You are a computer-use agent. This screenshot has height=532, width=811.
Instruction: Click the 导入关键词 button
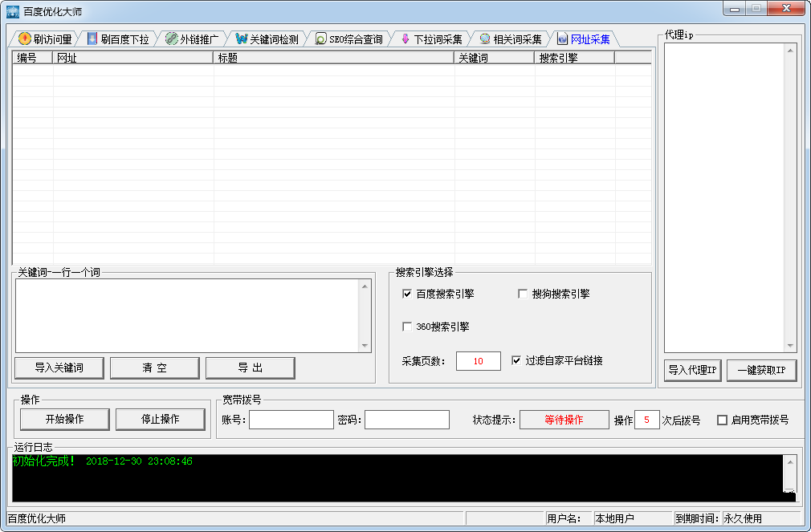[59, 368]
